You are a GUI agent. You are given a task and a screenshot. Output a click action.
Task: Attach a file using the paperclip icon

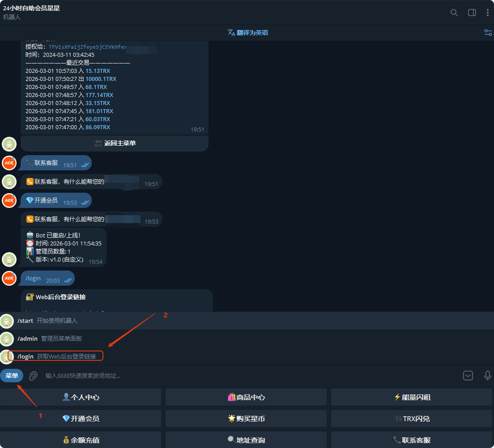pos(32,376)
